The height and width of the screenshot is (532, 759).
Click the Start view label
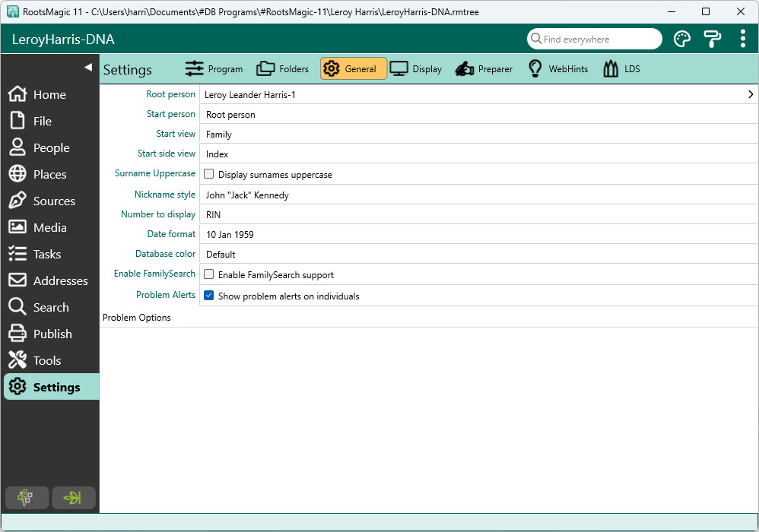click(176, 134)
